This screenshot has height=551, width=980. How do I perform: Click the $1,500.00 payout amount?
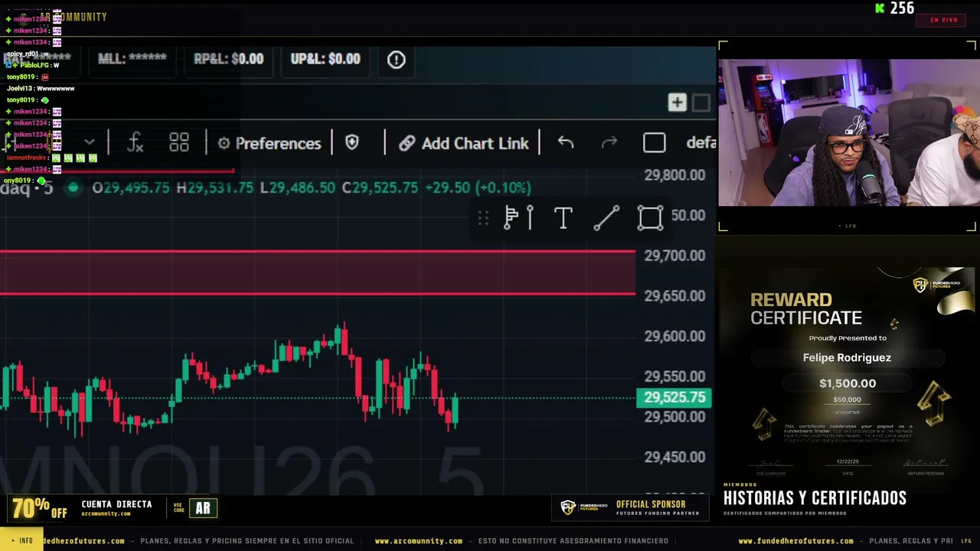pos(848,383)
